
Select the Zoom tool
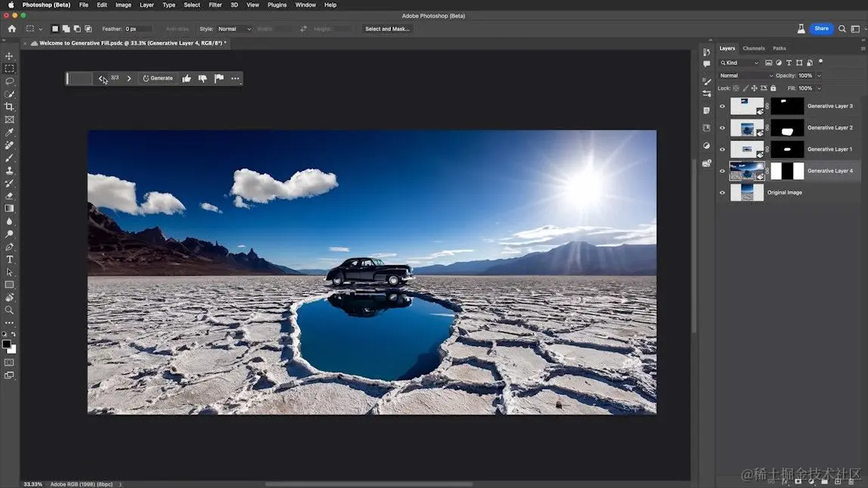click(9, 310)
